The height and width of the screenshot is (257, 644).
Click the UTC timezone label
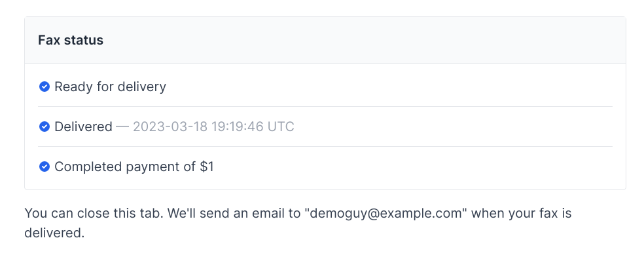click(281, 127)
